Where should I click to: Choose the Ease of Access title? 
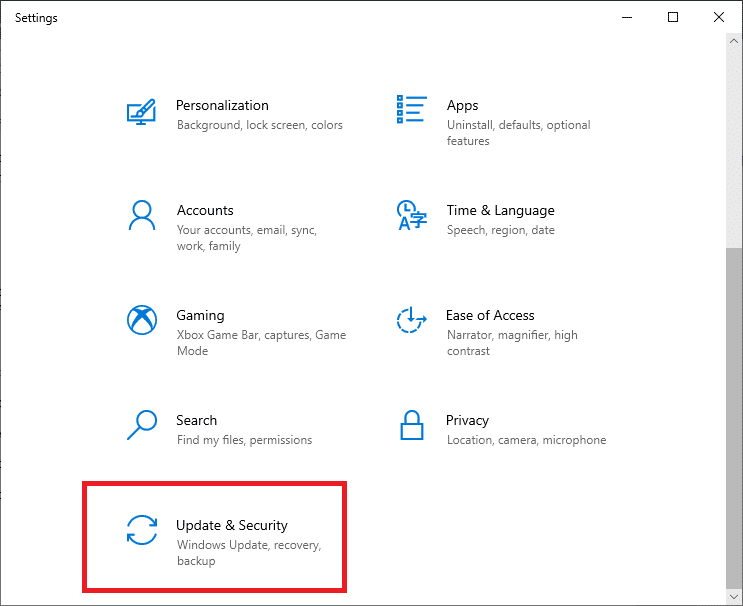490,315
